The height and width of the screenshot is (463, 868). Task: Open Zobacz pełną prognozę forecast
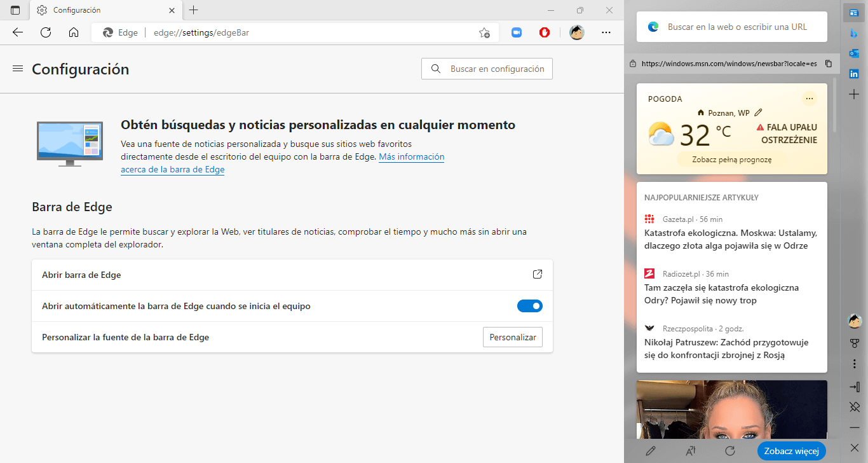732,160
